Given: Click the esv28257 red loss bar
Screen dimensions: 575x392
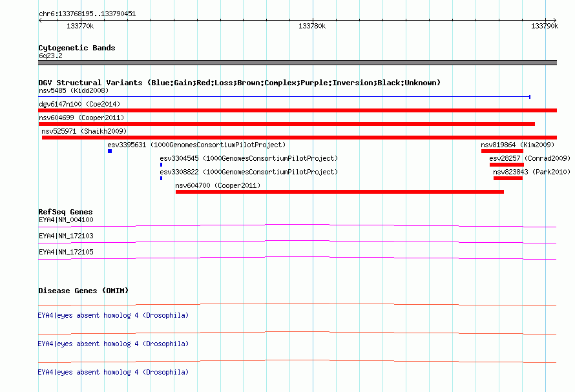Looking at the screenshot, I should (x=507, y=165).
